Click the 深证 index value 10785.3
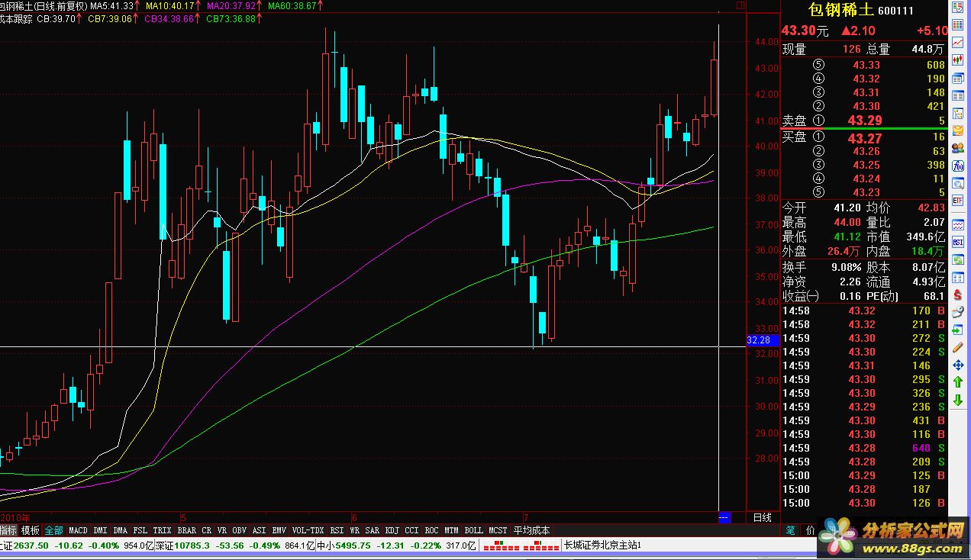Screen dimensions: 971x560 point(193,546)
